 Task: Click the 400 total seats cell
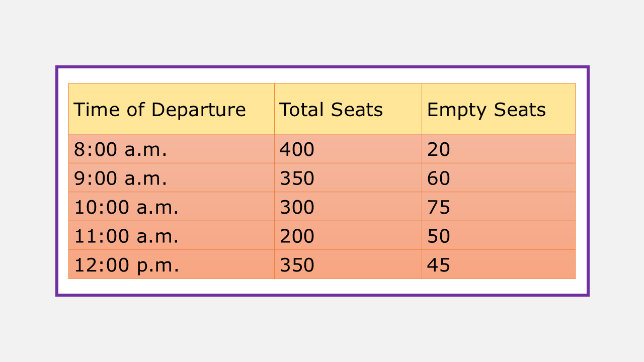[x=297, y=149]
